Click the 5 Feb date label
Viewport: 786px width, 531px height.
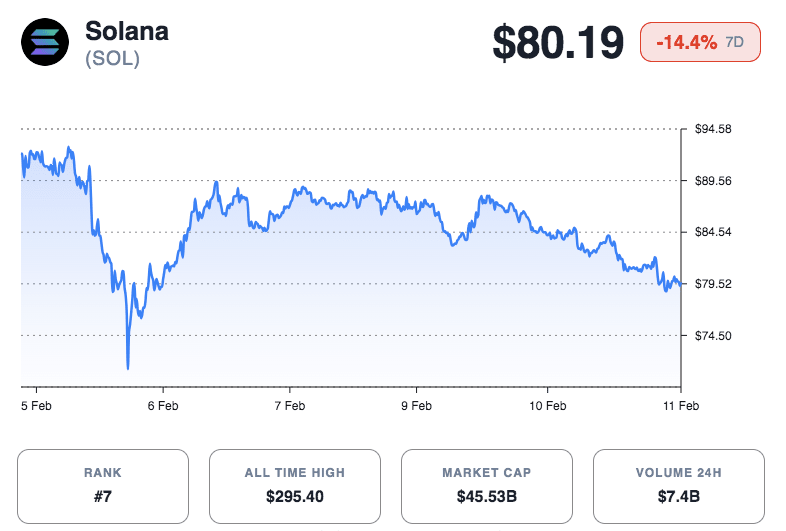point(38,405)
